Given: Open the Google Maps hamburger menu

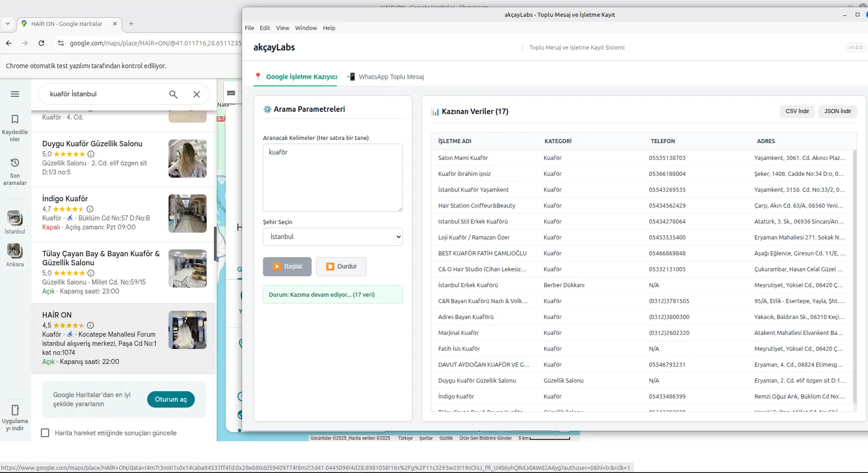Looking at the screenshot, I should tap(15, 94).
